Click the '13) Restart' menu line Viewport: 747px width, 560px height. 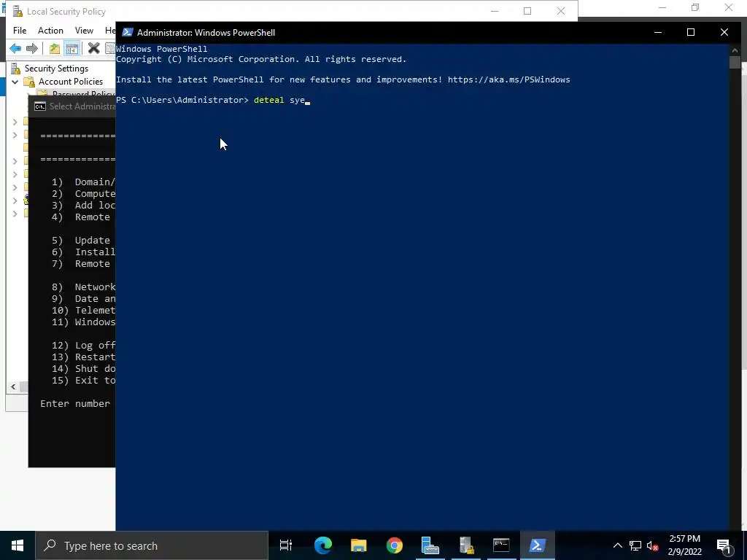(83, 357)
